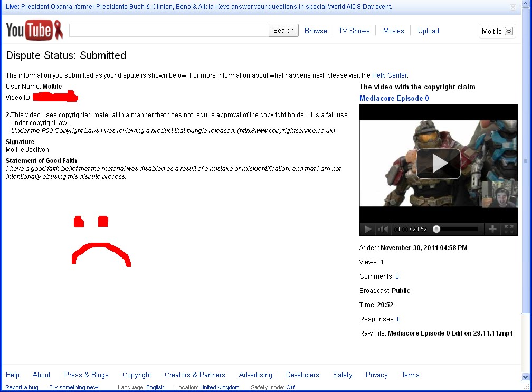Screen dimensions: 532x392
Task: Click the Added November 30, 2011 date
Action: coord(424,248)
